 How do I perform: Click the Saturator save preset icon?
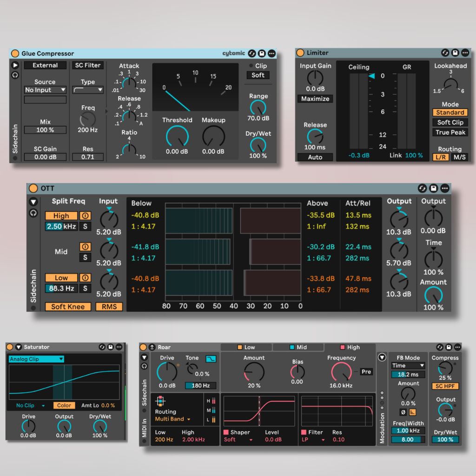pos(111,347)
